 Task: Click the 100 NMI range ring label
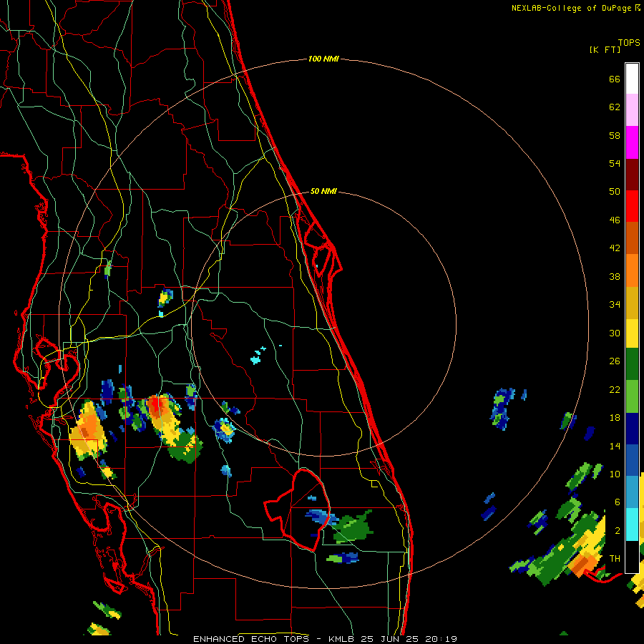pos(323,59)
